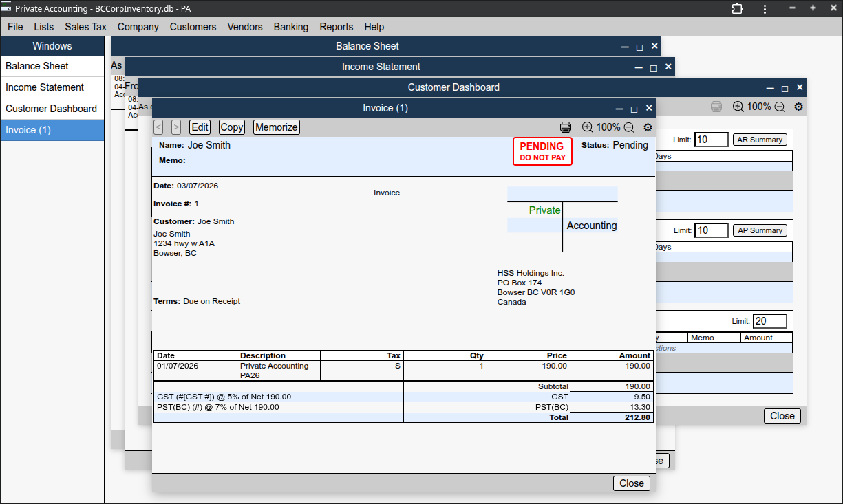Zoom in on Invoice (1) window
The image size is (843, 504).
(x=588, y=127)
